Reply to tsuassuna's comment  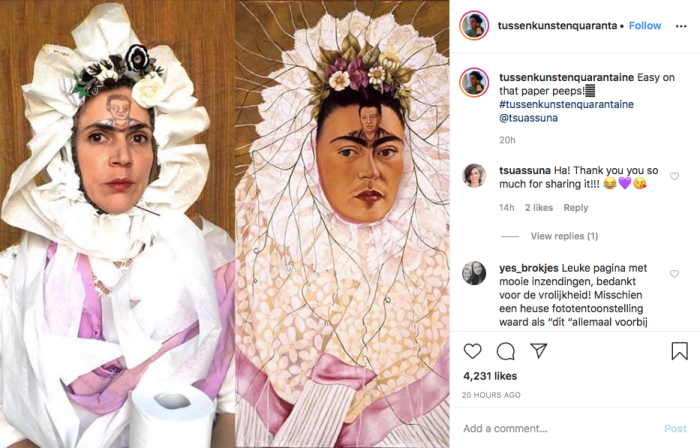click(576, 208)
